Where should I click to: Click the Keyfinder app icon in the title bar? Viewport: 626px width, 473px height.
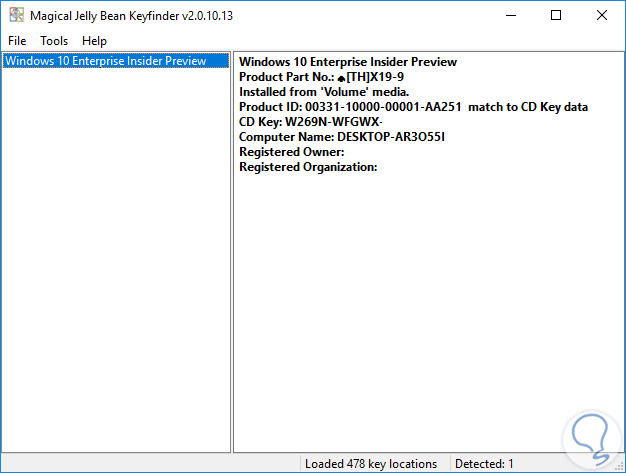(x=17, y=15)
